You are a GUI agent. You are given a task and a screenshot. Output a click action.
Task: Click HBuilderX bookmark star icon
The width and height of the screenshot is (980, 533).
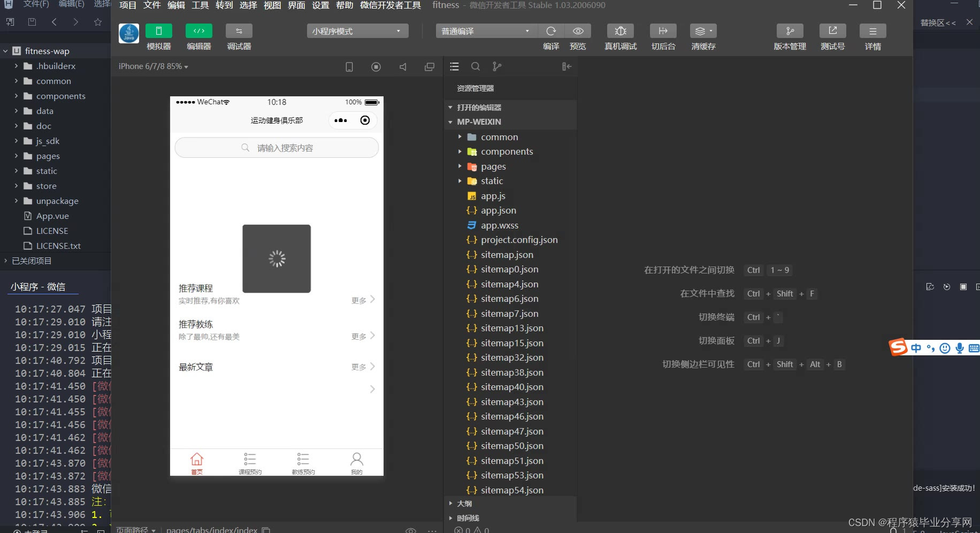(97, 22)
